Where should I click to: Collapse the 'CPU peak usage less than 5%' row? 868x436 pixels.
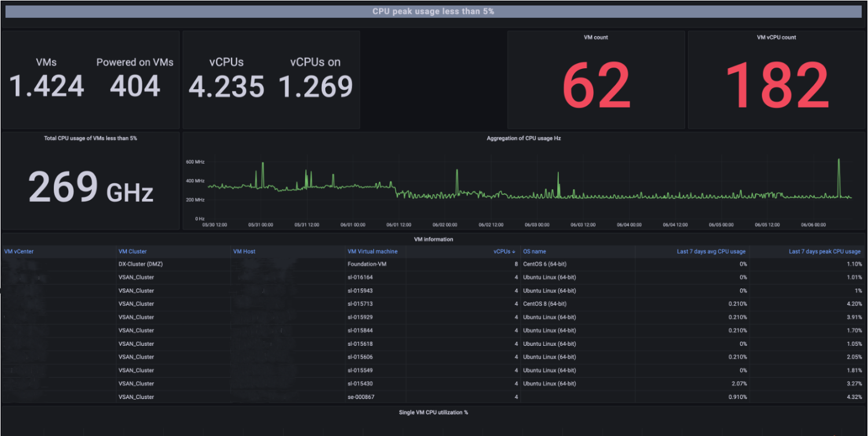[x=433, y=11]
